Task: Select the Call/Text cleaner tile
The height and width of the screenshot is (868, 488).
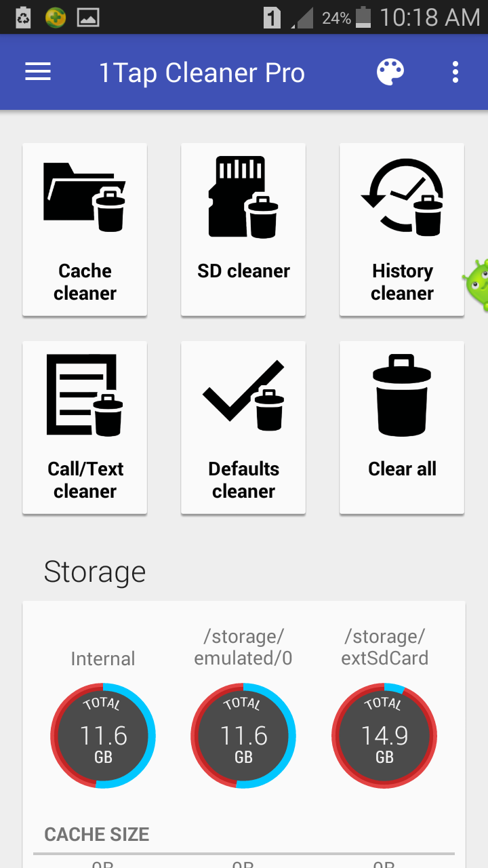Action: click(85, 427)
